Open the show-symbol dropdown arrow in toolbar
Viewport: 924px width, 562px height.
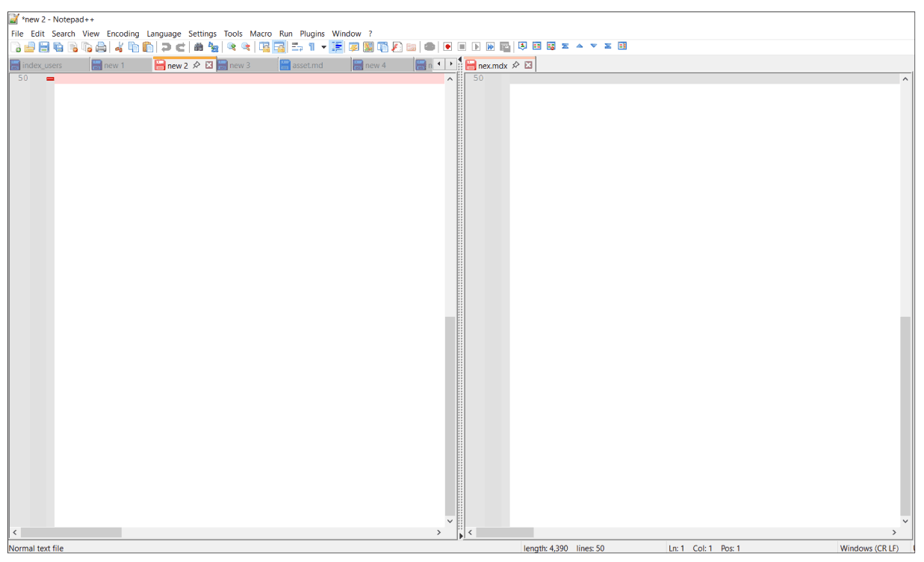tap(323, 47)
